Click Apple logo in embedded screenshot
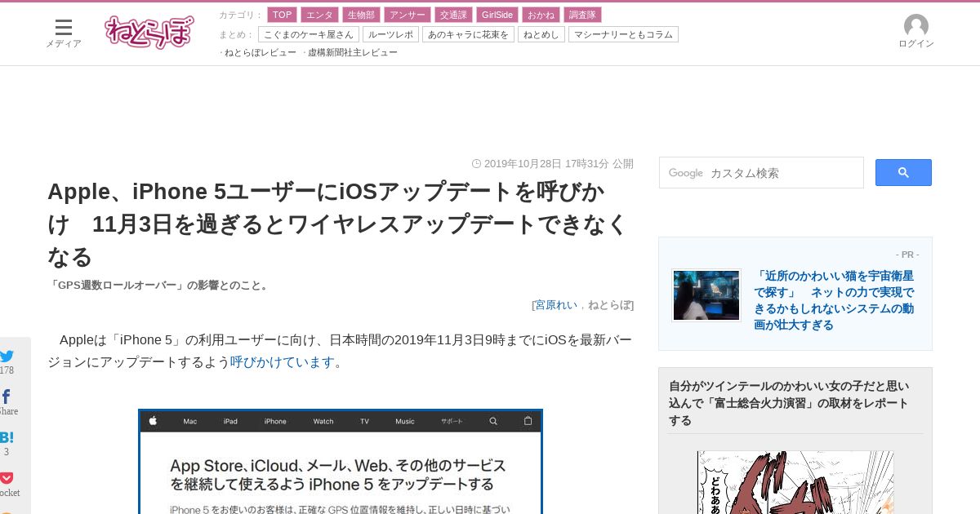This screenshot has height=514, width=980. [x=152, y=421]
